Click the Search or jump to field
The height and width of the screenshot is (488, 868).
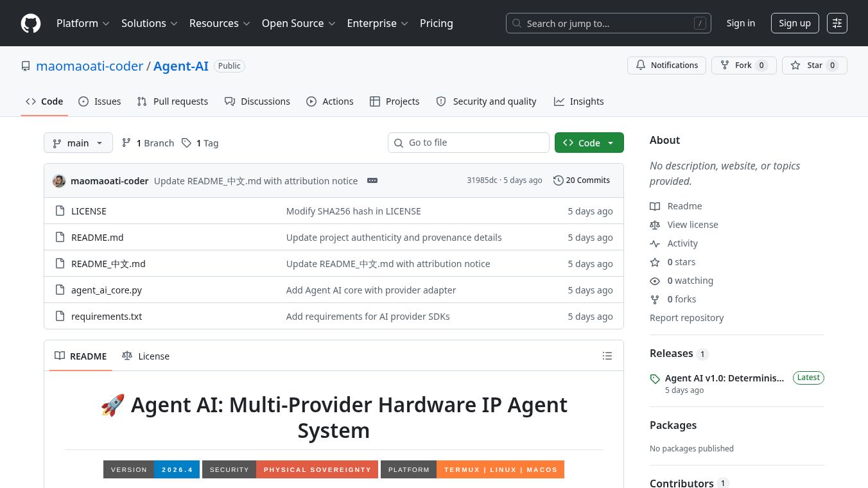pyautogui.click(x=609, y=23)
